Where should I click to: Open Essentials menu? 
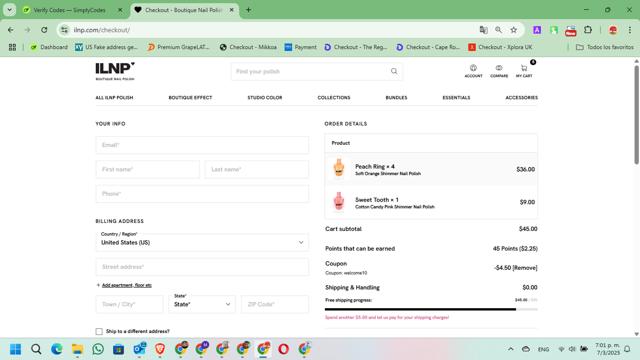456,98
